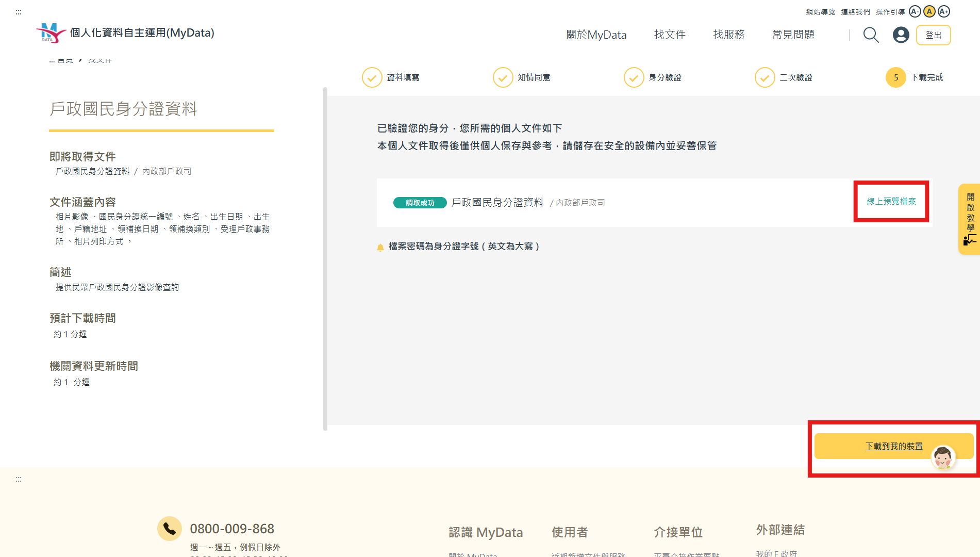
Task: Click the 使用者 footer heading
Action: (x=570, y=532)
